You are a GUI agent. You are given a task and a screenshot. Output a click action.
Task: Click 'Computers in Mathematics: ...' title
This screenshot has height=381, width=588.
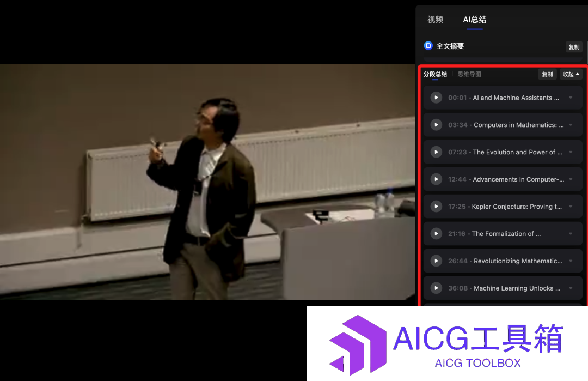(519, 125)
